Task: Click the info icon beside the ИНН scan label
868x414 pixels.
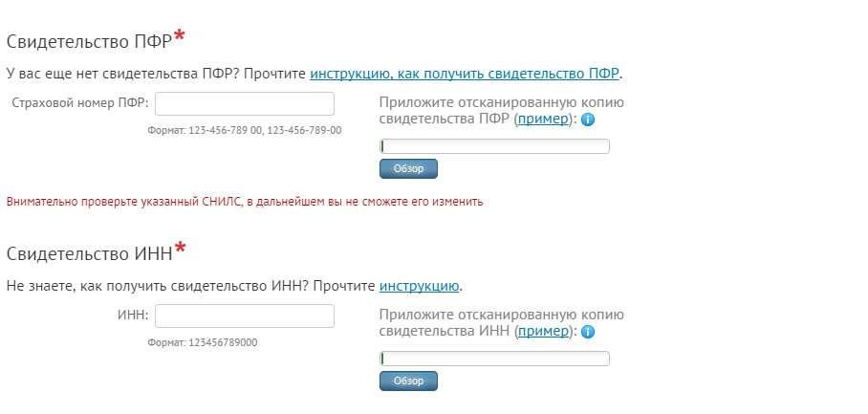Action: (x=588, y=332)
